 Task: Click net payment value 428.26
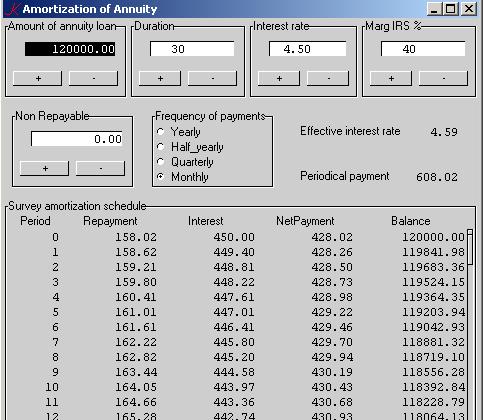[x=332, y=252]
